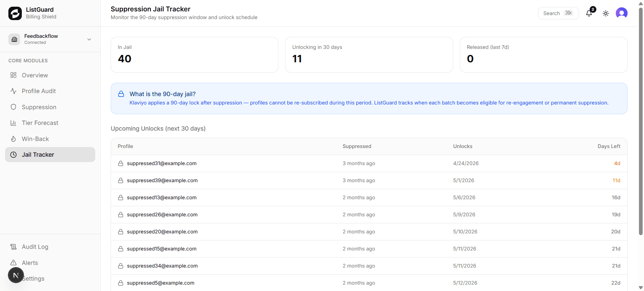Click the Unlocking in 30 days card

click(x=369, y=55)
